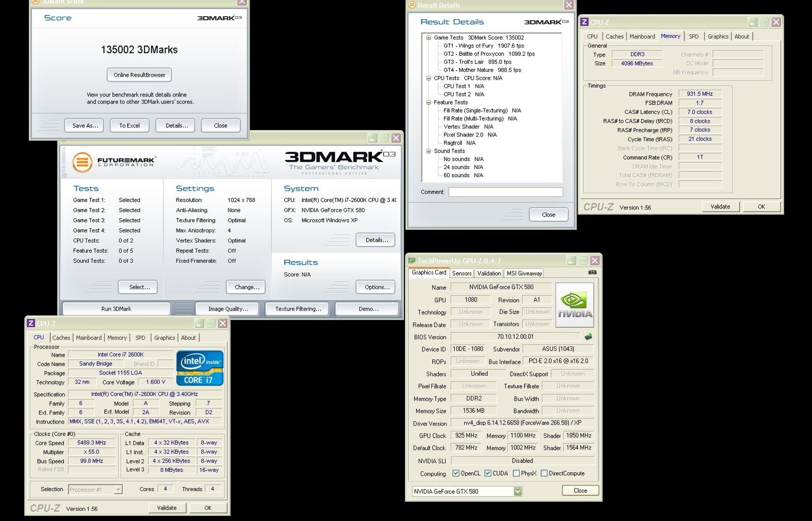Select the Pixel Shader 2.0 row
Screen dimensions: 812x521
tap(470, 135)
